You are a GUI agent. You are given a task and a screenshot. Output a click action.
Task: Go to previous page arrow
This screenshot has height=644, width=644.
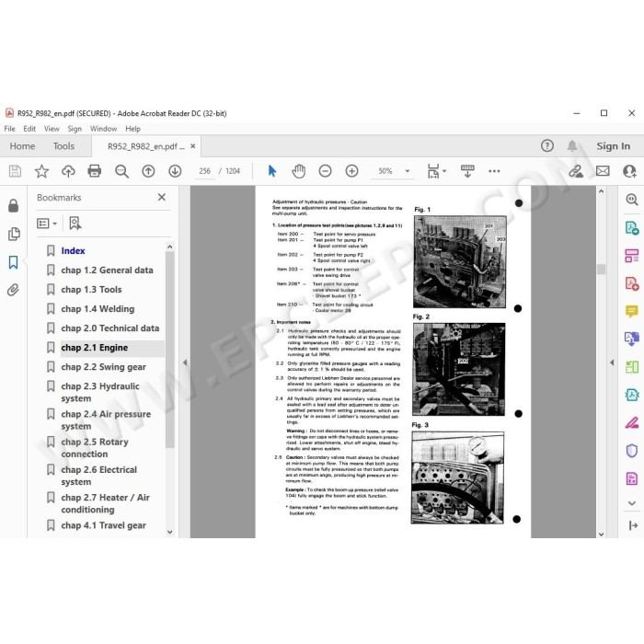148,171
